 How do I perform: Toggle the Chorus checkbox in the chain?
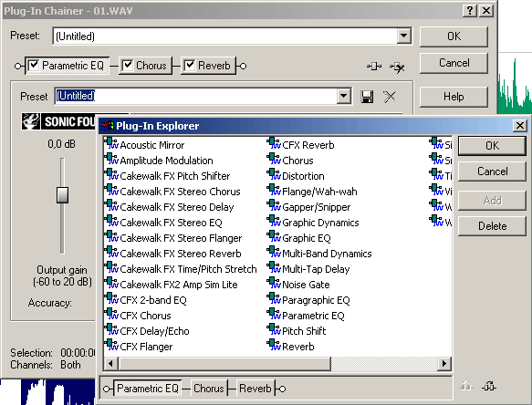[127, 65]
